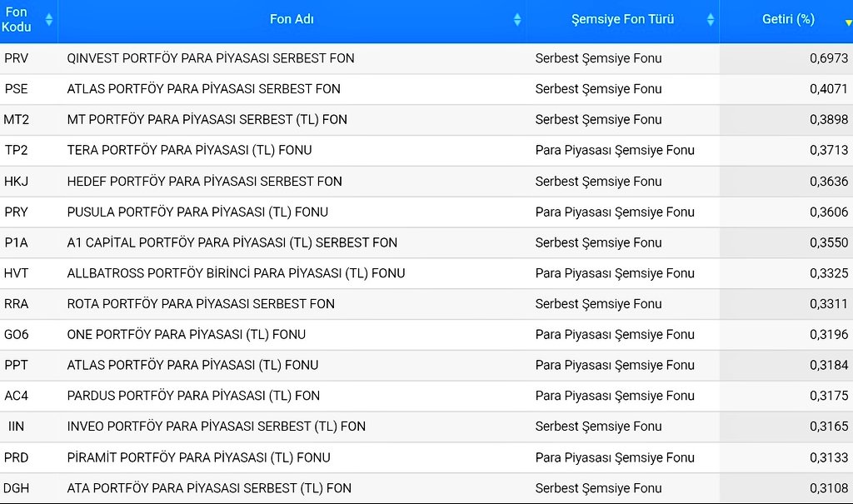Select fund code PSE
853x504 pixels.
[x=17, y=88]
